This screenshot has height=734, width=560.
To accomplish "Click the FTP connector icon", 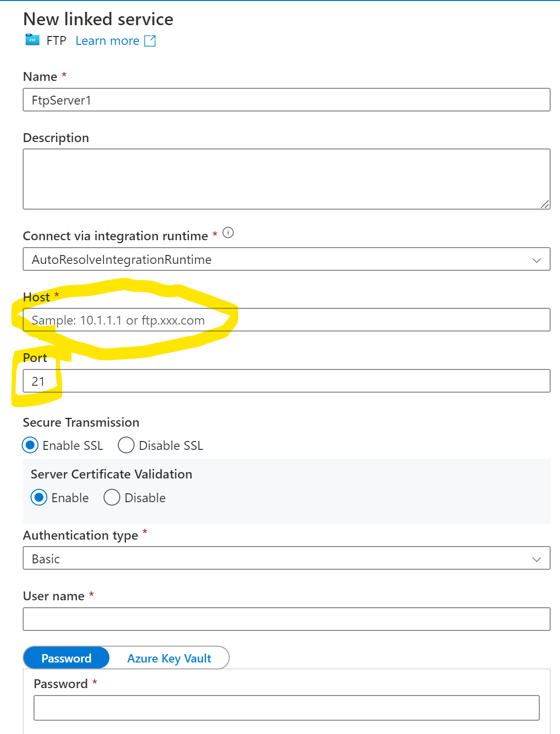I will 32,40.
